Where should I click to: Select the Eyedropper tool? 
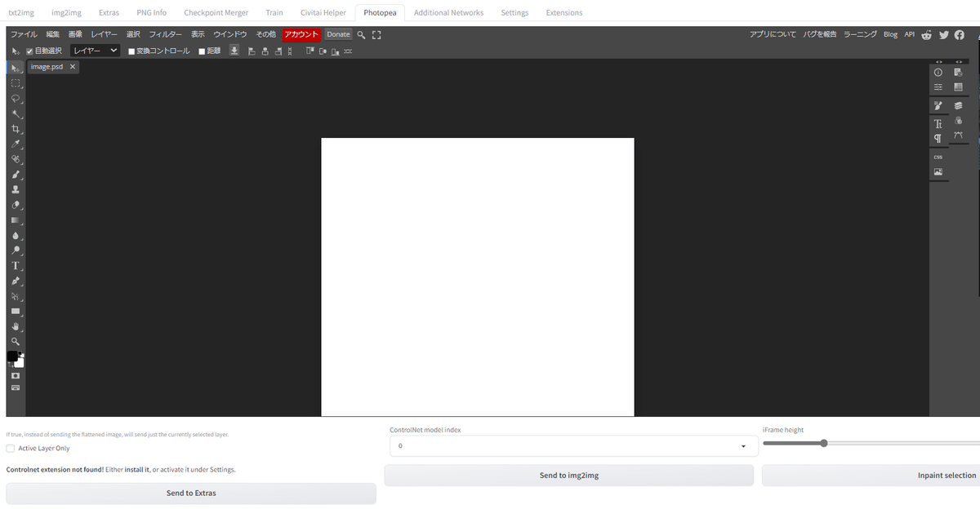(x=15, y=144)
